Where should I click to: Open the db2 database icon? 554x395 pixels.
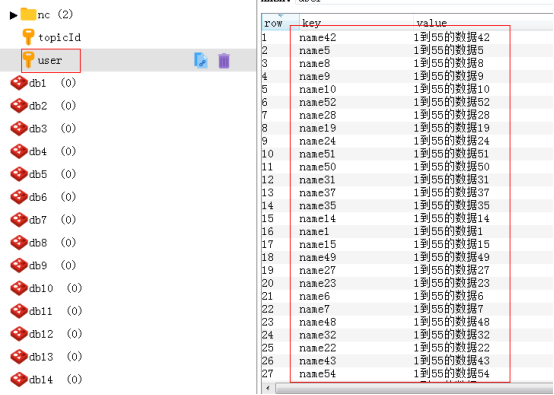tap(19, 106)
